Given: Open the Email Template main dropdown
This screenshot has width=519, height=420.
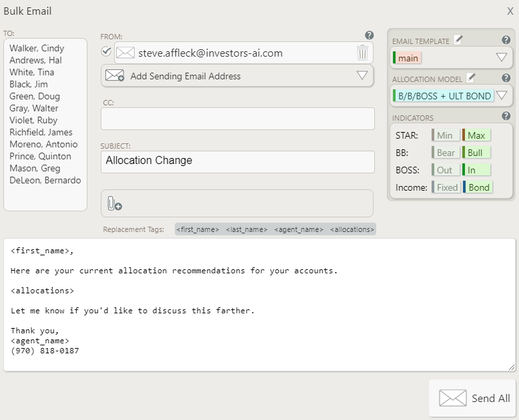Looking at the screenshot, I should coord(502,58).
